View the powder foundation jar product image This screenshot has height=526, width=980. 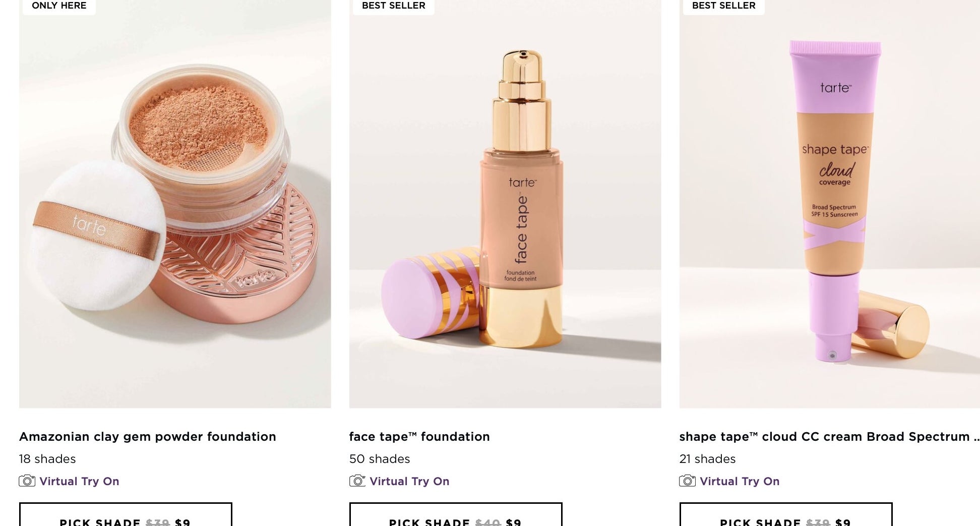coord(175,204)
